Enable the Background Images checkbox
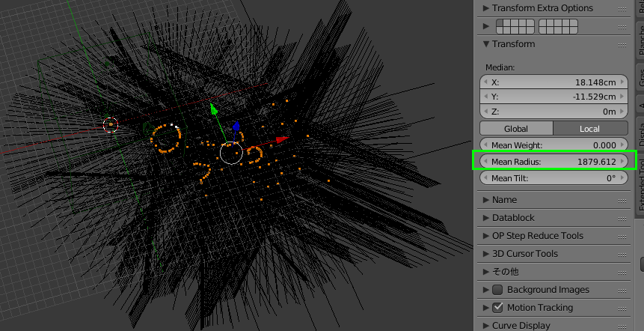The width and height of the screenshot is (644, 331). click(497, 290)
